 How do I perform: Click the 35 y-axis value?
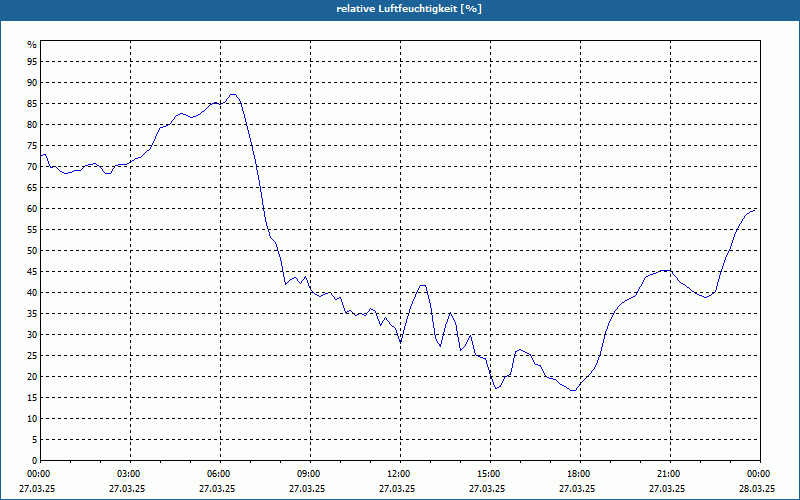[x=32, y=314]
